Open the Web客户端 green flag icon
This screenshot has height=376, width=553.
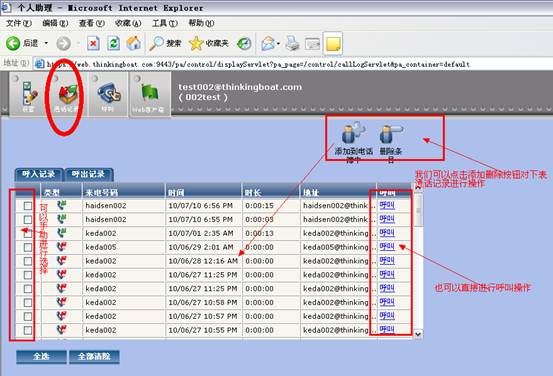(150, 94)
